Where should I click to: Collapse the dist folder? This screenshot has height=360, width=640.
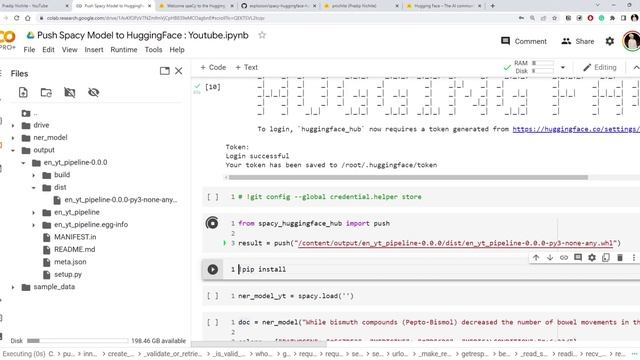click(x=34, y=188)
